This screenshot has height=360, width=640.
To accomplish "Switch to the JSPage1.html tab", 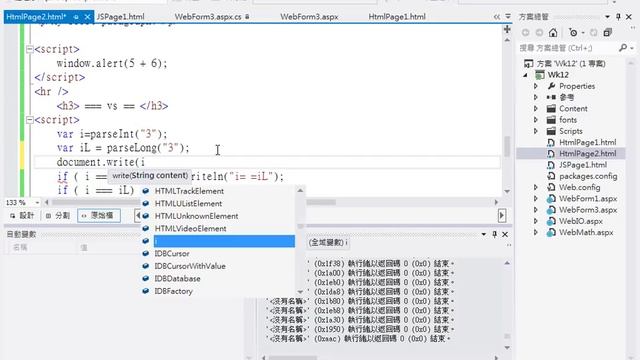I will [x=120, y=17].
